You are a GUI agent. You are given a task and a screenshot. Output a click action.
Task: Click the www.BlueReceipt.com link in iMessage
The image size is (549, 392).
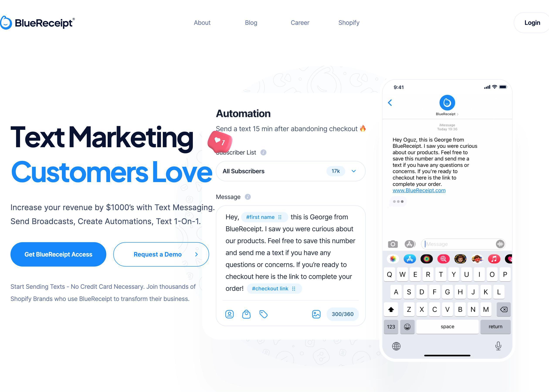pos(419,190)
